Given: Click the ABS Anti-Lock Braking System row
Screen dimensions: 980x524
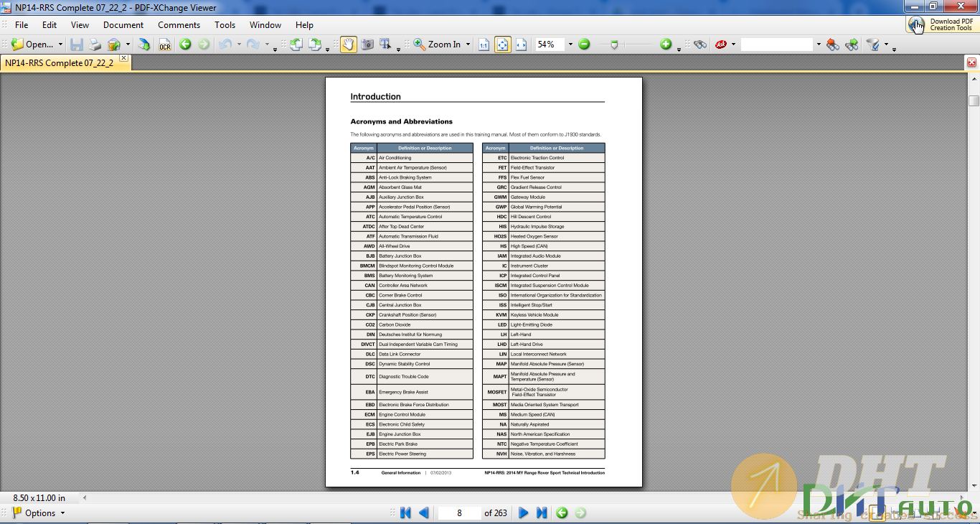Looking at the screenshot, I should tap(412, 177).
